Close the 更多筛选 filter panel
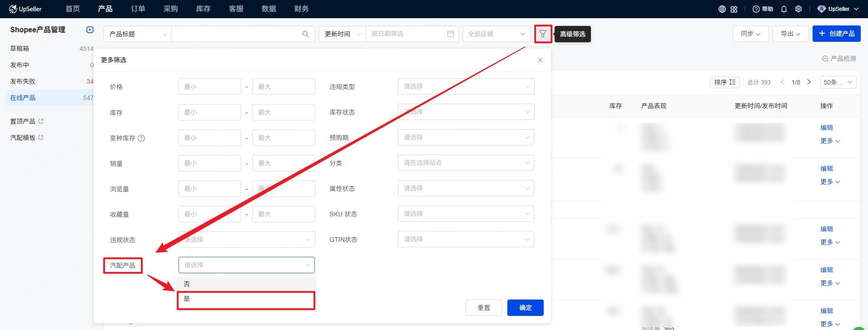Viewport: 868px width, 330px height. (x=540, y=60)
